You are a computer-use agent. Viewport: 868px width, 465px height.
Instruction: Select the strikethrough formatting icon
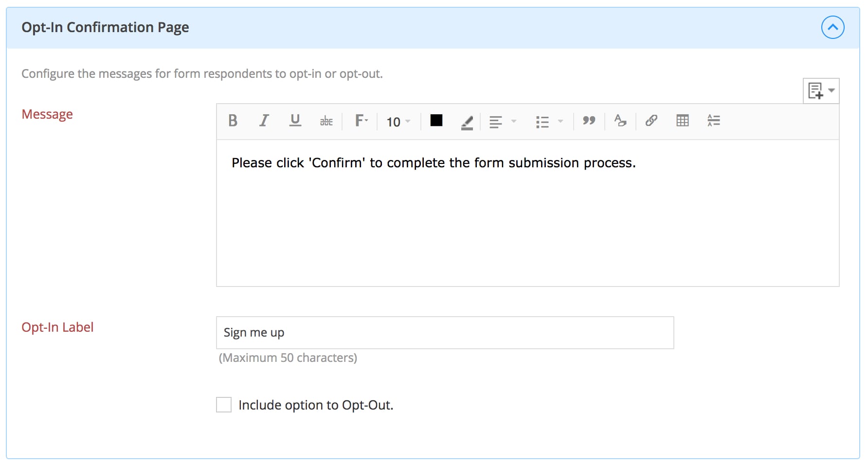pyautogui.click(x=326, y=122)
